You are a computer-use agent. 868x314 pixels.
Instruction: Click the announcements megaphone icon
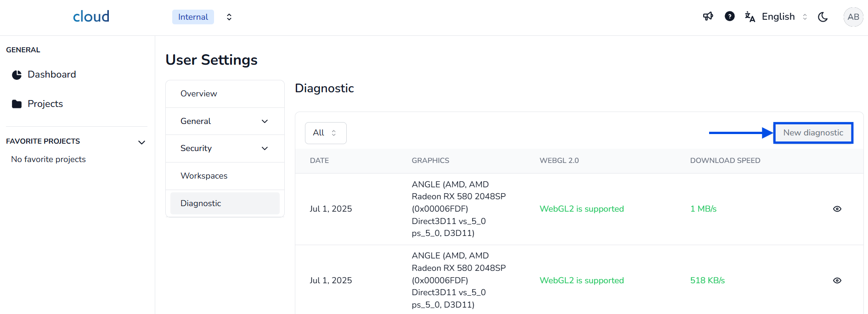pyautogui.click(x=708, y=17)
